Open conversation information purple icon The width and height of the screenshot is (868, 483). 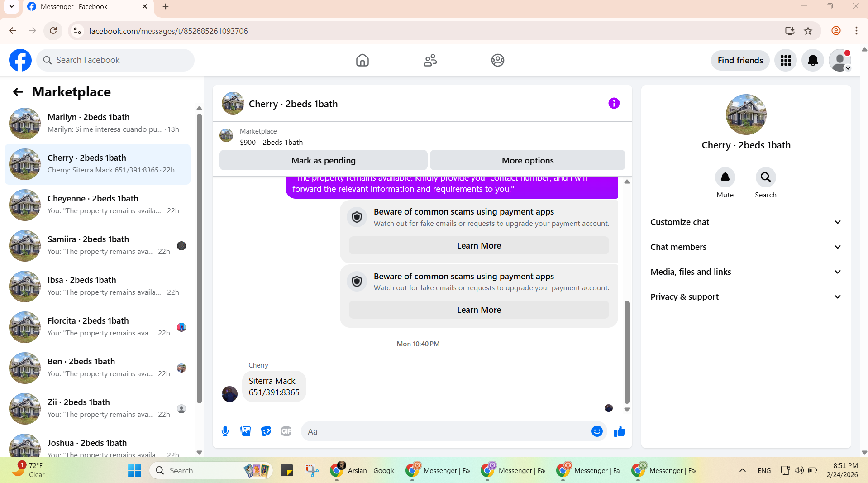pyautogui.click(x=614, y=103)
